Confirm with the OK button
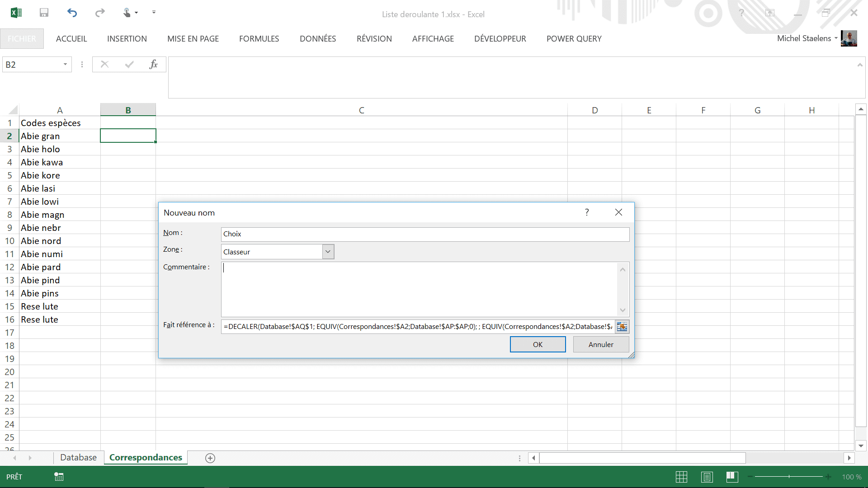Viewport: 868px width, 488px height. [x=538, y=344]
